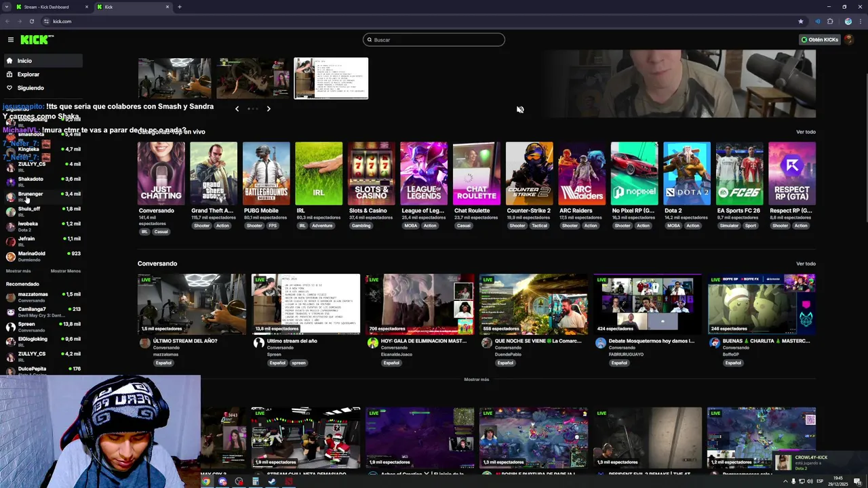Open the hamburger sidebar menu
Image resolution: width=868 pixels, height=488 pixels.
[11, 40]
